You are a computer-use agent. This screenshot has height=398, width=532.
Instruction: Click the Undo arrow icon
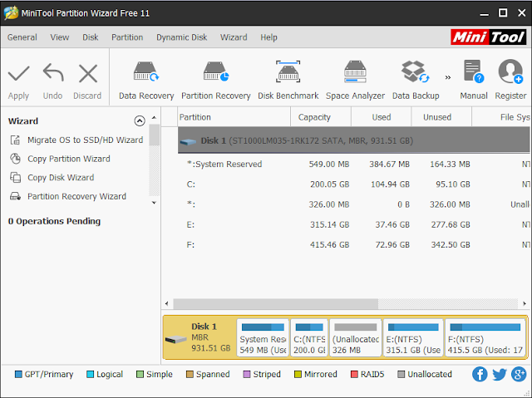53,73
